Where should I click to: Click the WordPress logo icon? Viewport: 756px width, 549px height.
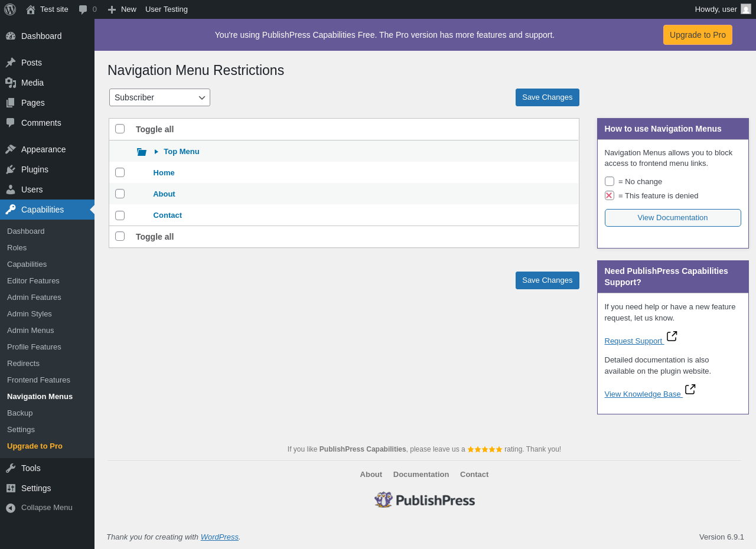pos(10,9)
